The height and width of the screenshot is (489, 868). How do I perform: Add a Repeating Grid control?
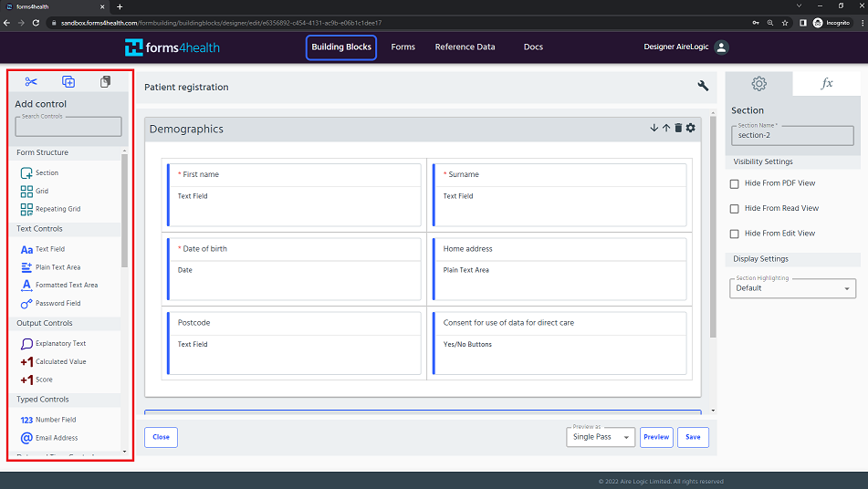click(x=50, y=209)
